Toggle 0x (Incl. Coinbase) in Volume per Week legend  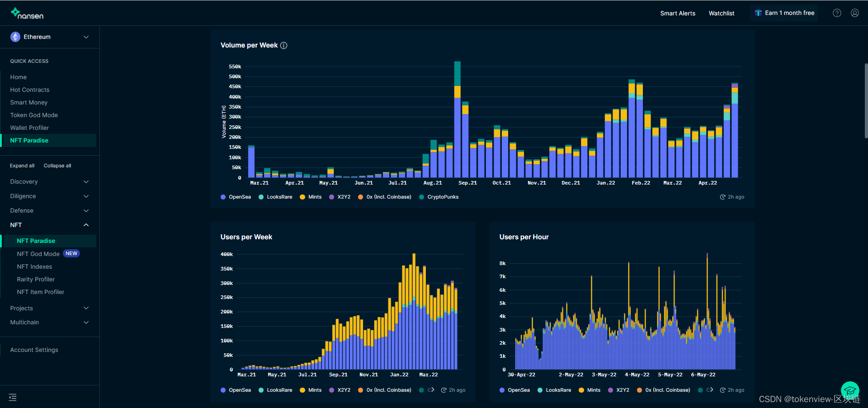385,197
